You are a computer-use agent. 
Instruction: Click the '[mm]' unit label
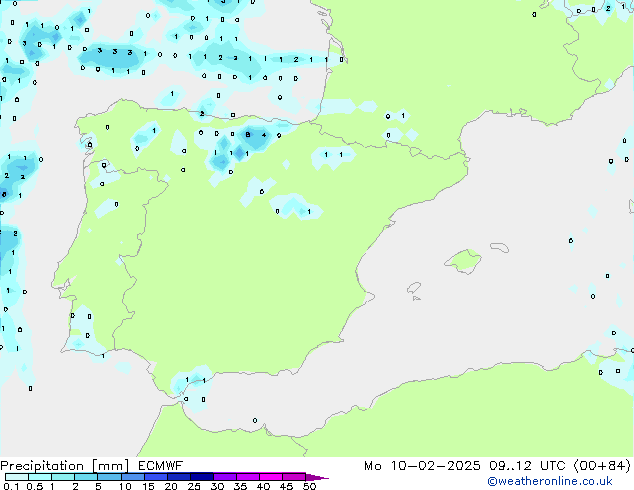point(110,466)
